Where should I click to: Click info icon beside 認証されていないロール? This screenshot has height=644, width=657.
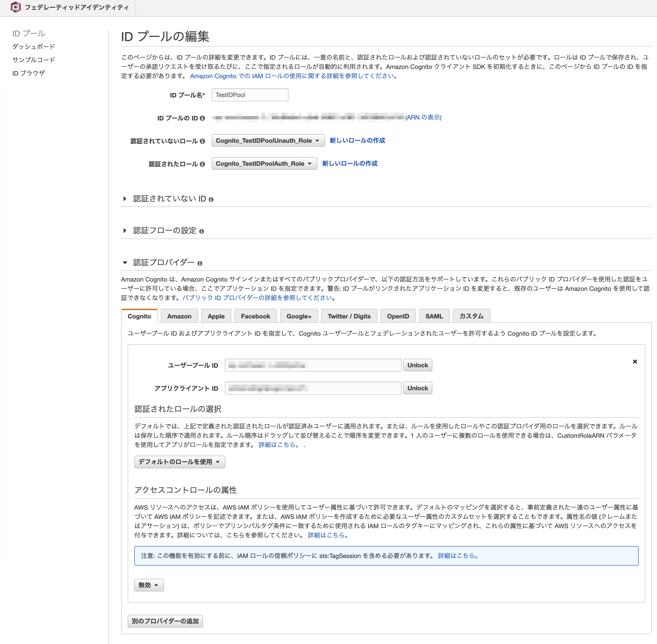tap(202, 141)
